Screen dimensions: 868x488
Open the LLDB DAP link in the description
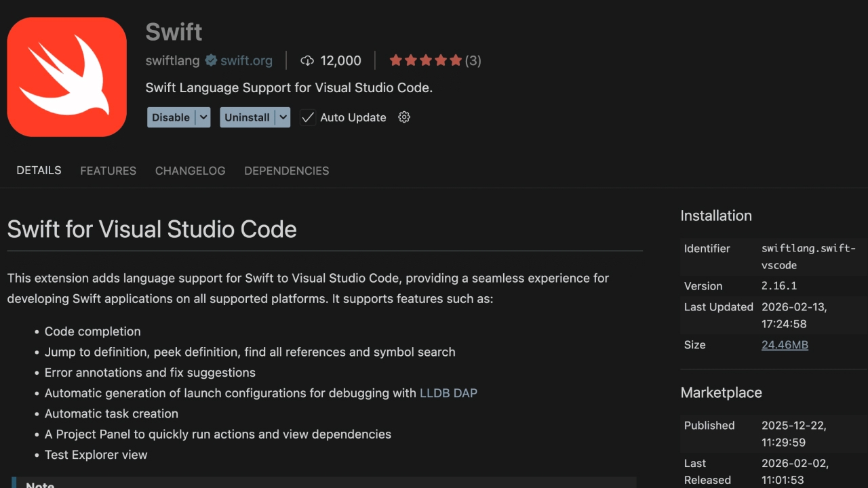pyautogui.click(x=448, y=392)
